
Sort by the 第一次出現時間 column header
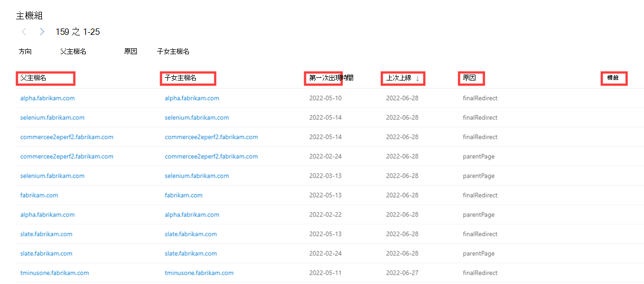click(x=332, y=78)
